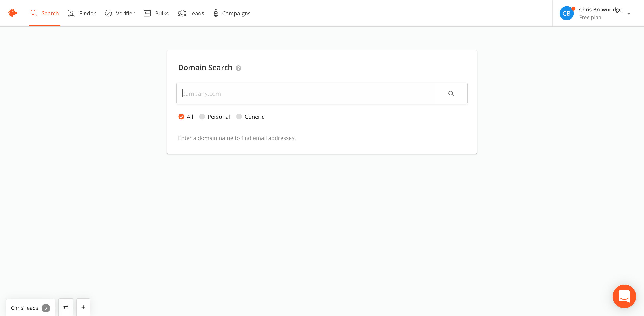
Task: Go to the Verifier tab
Action: [120, 13]
